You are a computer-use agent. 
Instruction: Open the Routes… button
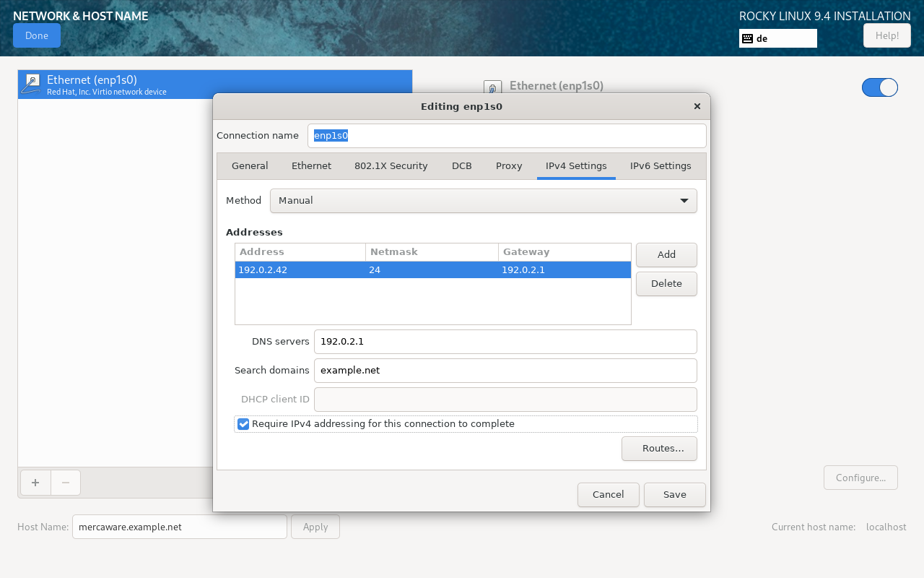659,449
